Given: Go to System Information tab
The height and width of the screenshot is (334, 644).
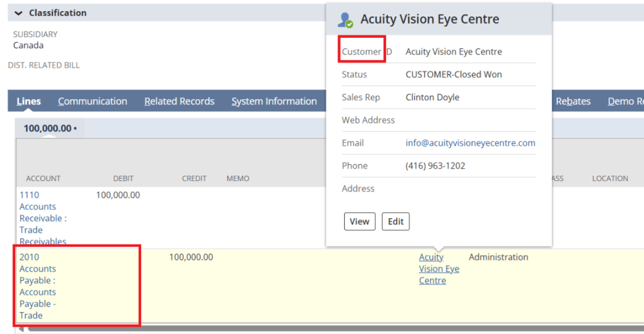Looking at the screenshot, I should 274,101.
